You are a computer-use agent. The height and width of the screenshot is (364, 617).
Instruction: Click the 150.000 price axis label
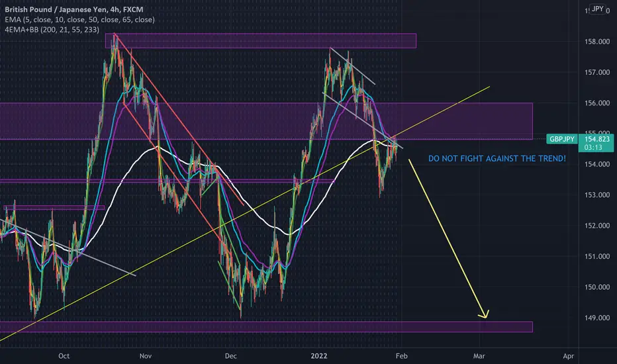pyautogui.click(x=597, y=287)
